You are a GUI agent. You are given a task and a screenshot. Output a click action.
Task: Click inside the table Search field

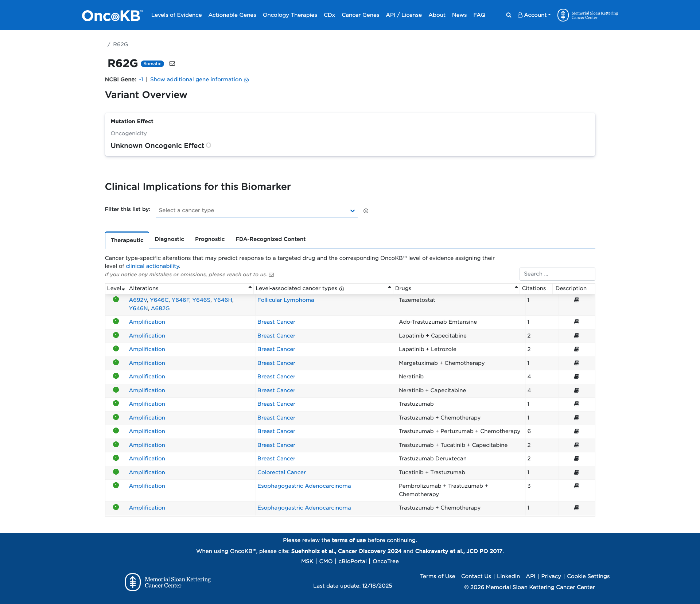click(557, 274)
